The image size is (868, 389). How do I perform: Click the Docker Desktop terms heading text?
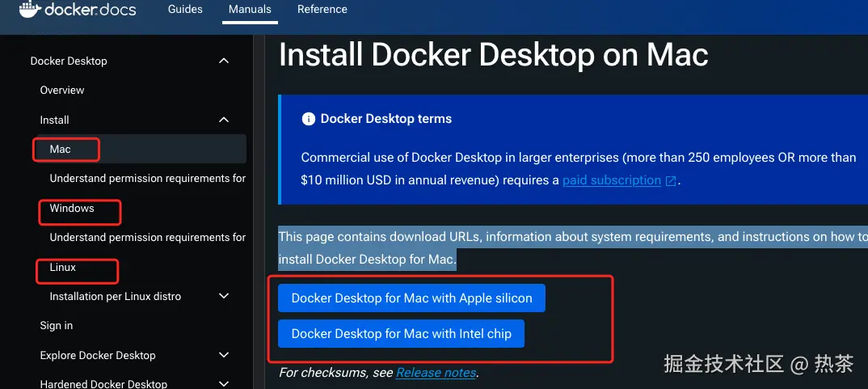(x=386, y=119)
